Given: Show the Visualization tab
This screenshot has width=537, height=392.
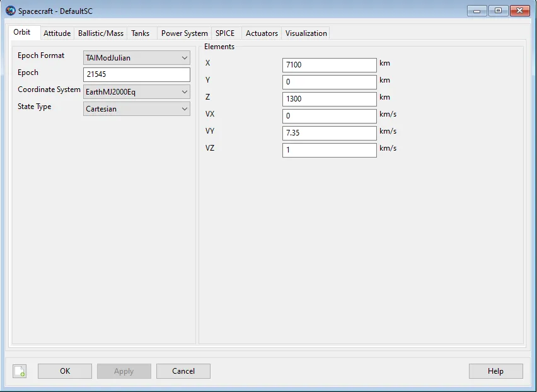Looking at the screenshot, I should (306, 33).
